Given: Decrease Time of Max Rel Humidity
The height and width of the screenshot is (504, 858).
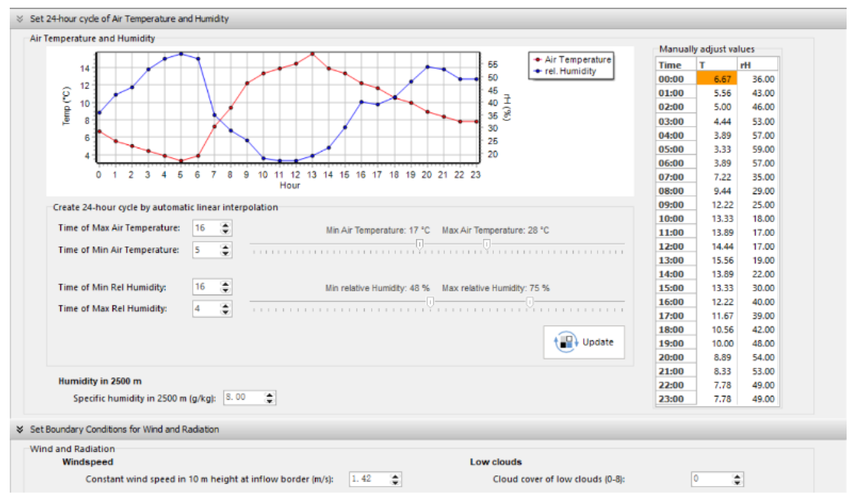Looking at the screenshot, I should pyautogui.click(x=225, y=312).
